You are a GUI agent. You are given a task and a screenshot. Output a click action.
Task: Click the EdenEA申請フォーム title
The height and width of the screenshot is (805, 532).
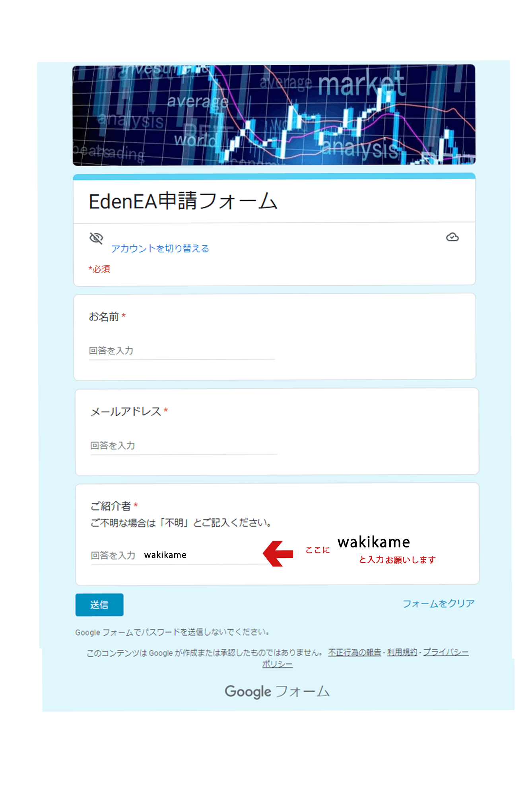pos(183,201)
